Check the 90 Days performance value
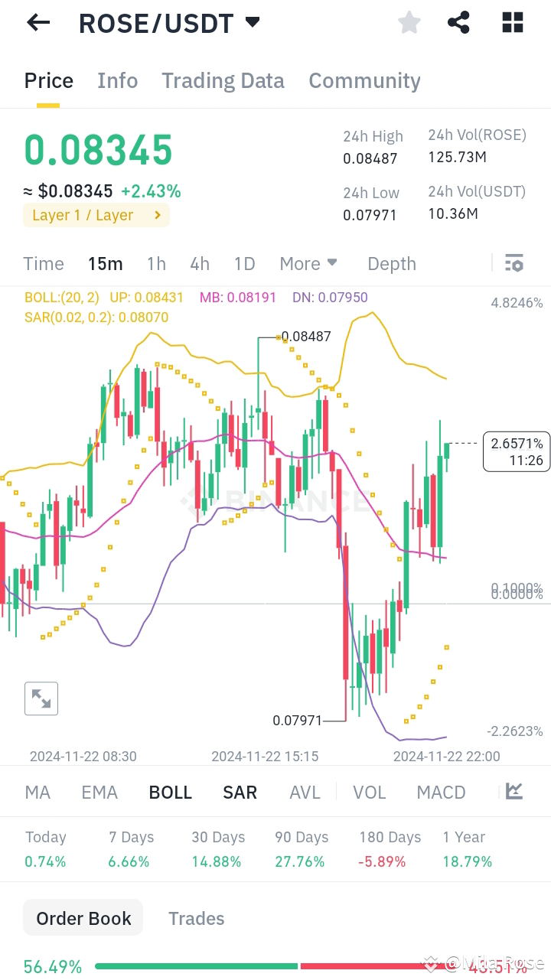The height and width of the screenshot is (980, 551). point(300,849)
